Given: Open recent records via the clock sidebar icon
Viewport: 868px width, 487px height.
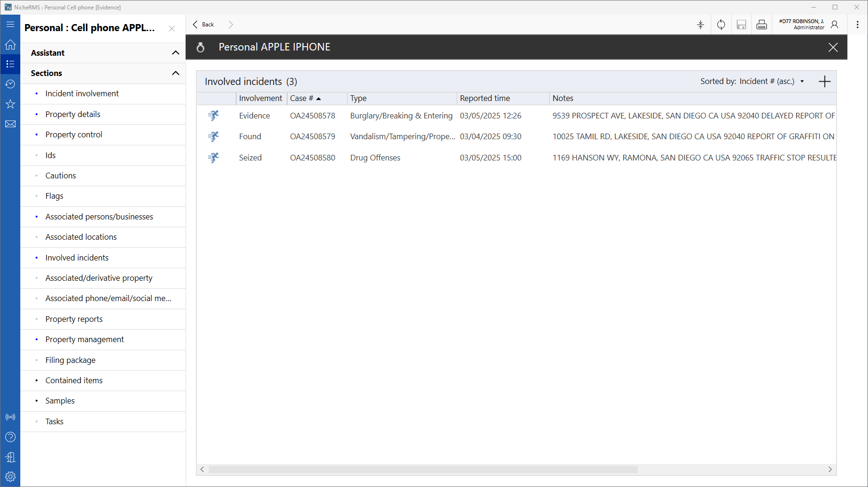Looking at the screenshot, I should 10,84.
